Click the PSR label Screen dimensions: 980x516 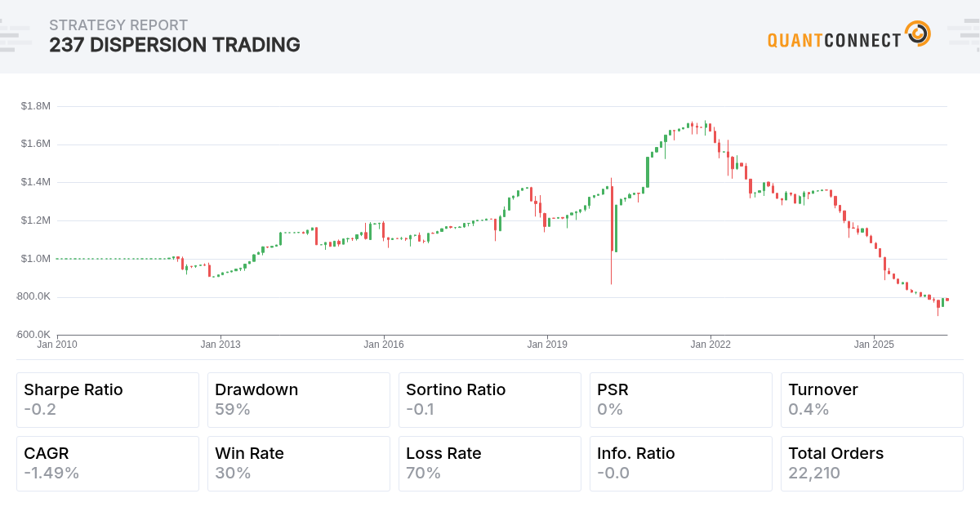[x=612, y=389]
